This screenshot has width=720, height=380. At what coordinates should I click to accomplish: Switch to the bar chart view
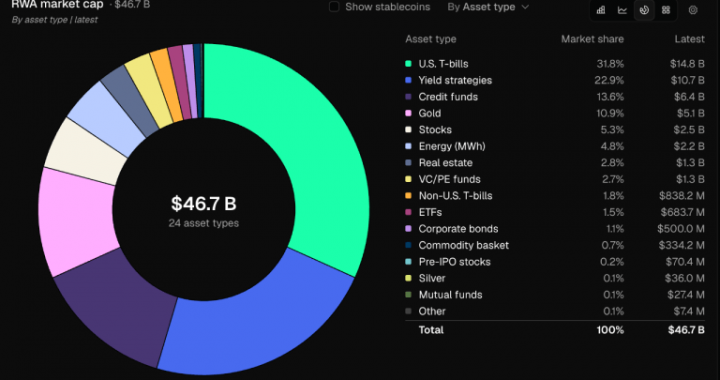601,10
